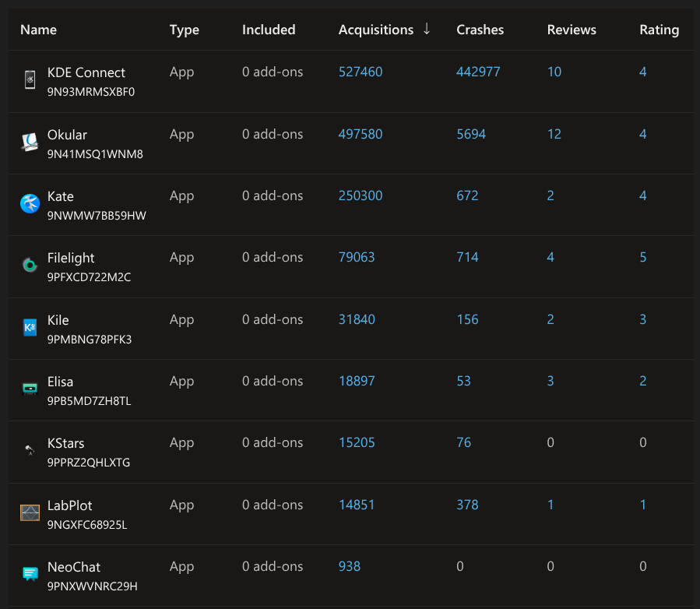The width and height of the screenshot is (700, 609).
Task: Sort by the Type column header
Action: pos(185,30)
